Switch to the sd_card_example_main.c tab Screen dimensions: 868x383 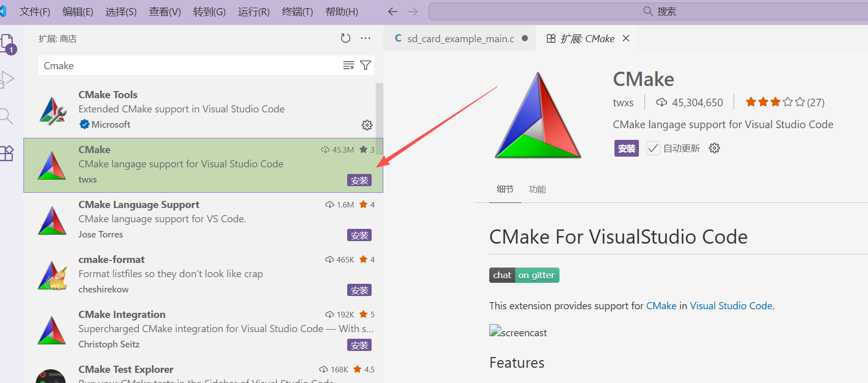[460, 39]
